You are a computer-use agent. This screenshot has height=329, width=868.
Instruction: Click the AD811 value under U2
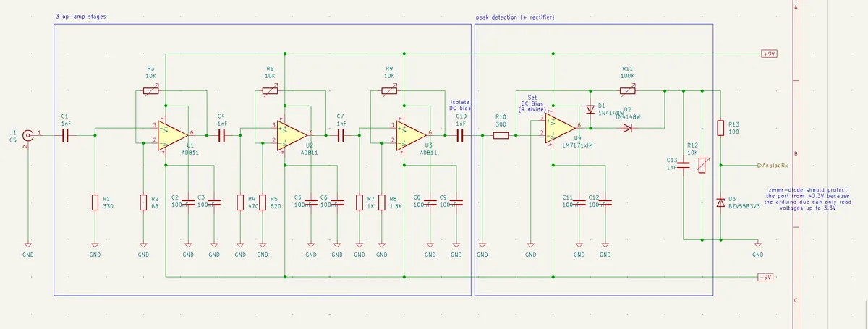click(x=310, y=153)
